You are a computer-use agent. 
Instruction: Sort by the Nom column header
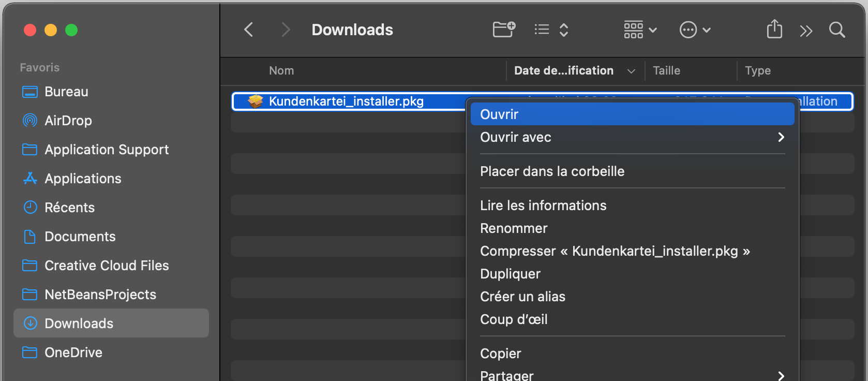281,70
